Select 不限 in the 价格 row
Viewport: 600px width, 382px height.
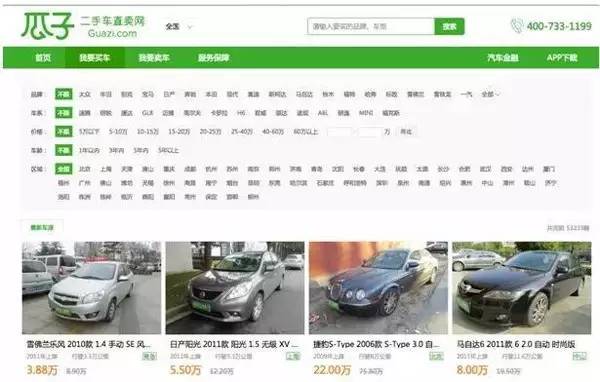64,132
